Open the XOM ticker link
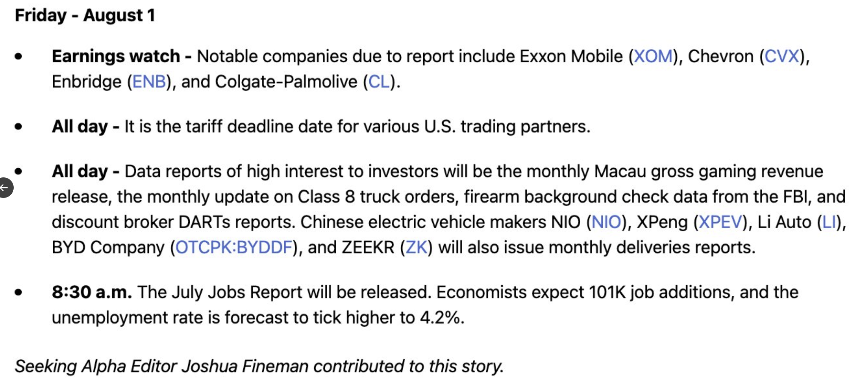This screenshot has width=868, height=381. (x=653, y=56)
